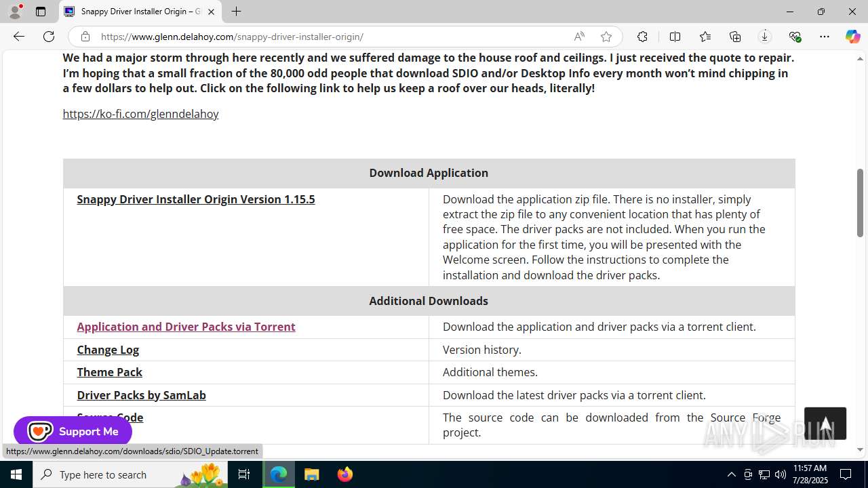This screenshot has height=488, width=868.
Task: Open Downloads icon in toolbar
Action: [765, 37]
